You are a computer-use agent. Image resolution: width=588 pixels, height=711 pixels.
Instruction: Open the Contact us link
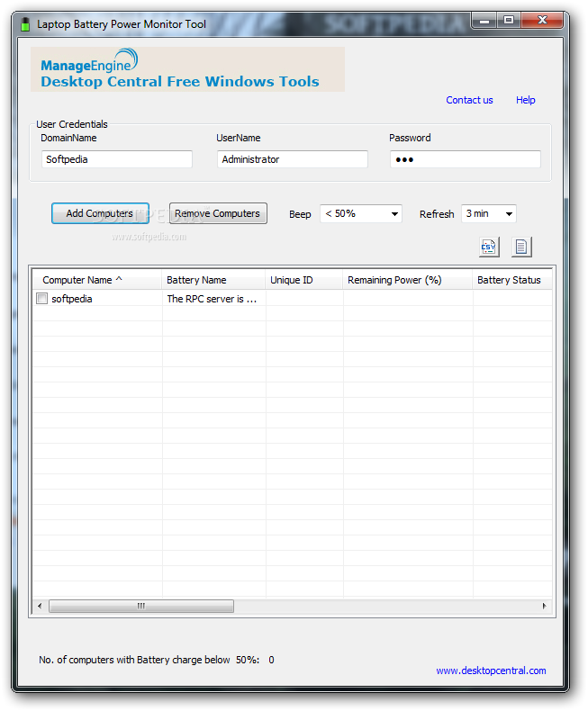coord(469,100)
